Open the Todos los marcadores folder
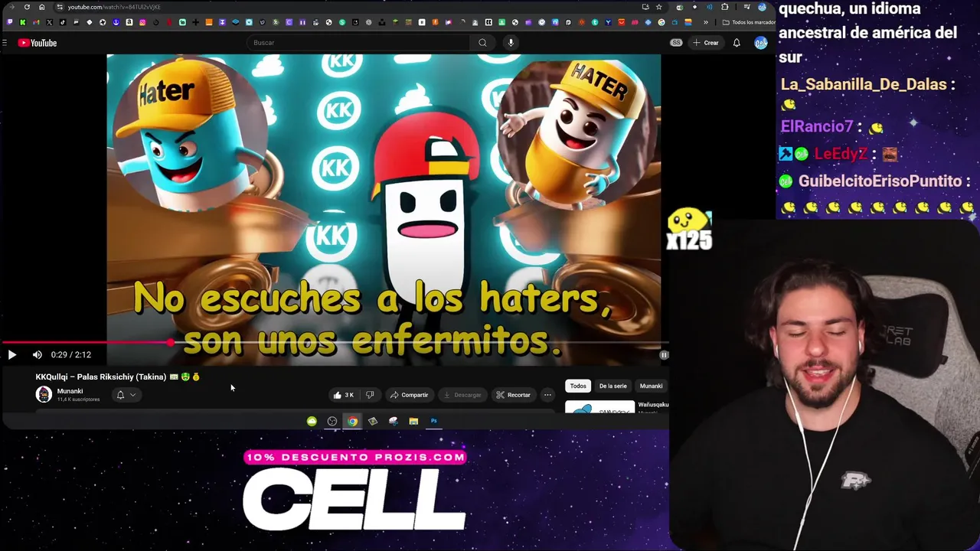 (748, 22)
